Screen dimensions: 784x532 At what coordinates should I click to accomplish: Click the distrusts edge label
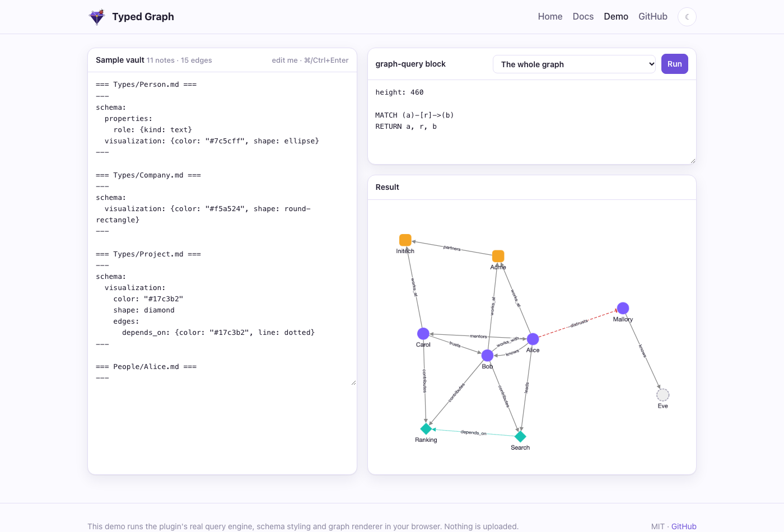pyautogui.click(x=579, y=323)
